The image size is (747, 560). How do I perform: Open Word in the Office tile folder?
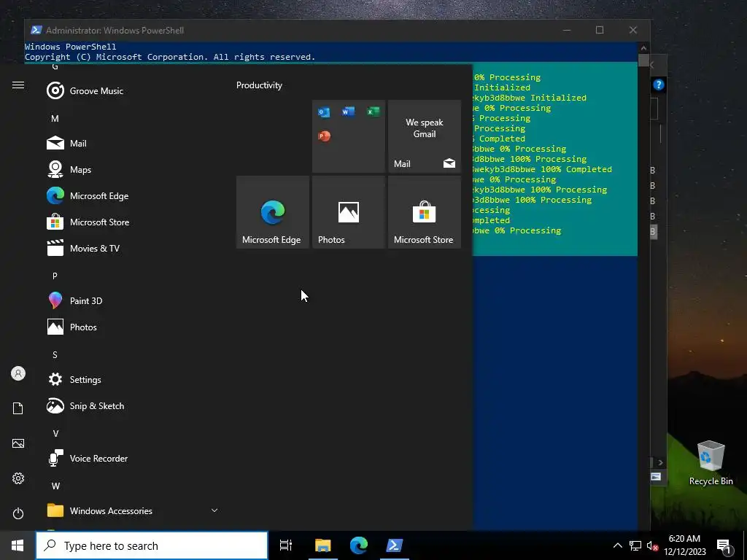pyautogui.click(x=348, y=112)
